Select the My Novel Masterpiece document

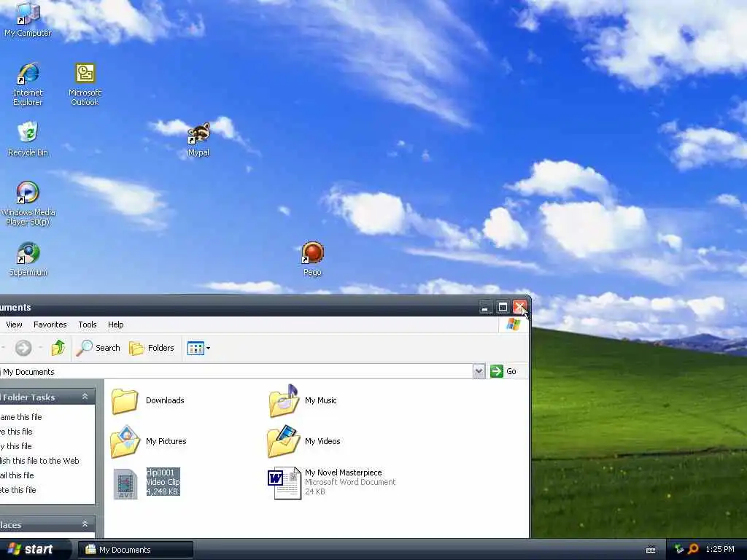pyautogui.click(x=332, y=483)
